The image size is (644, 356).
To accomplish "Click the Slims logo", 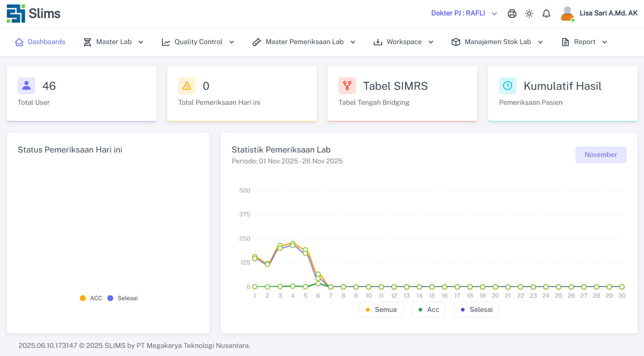I will coord(34,13).
